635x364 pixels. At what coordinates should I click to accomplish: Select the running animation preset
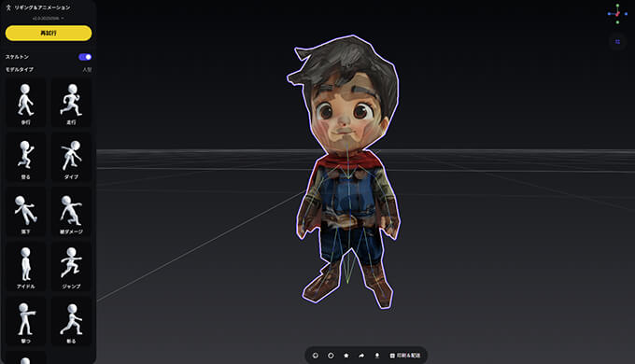(71, 104)
